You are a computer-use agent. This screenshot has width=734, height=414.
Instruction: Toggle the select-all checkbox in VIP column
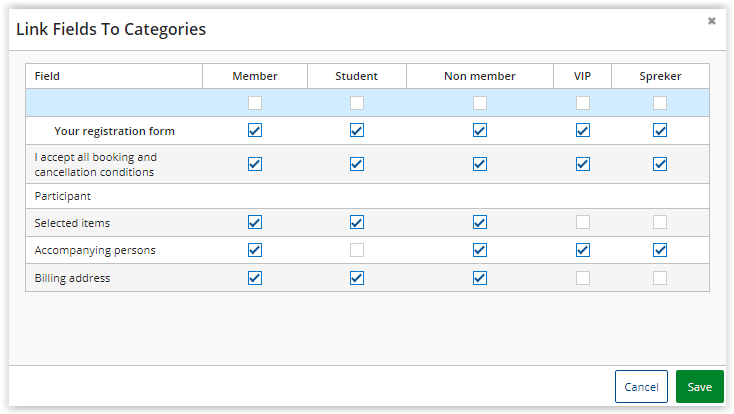[583, 103]
